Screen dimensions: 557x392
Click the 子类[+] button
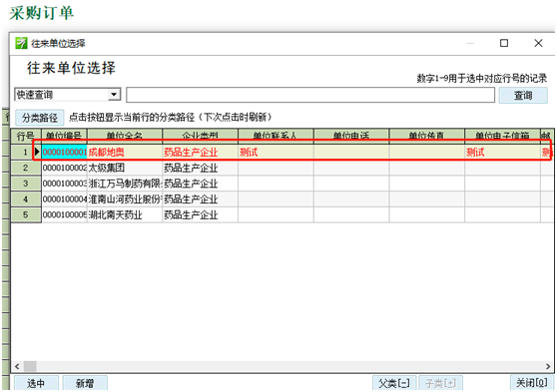click(441, 383)
